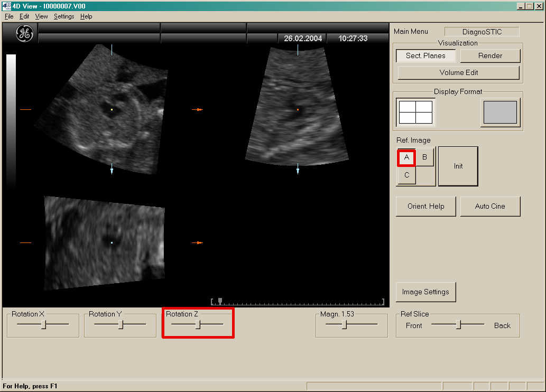
Task: Open Orient. Help
Action: 425,206
